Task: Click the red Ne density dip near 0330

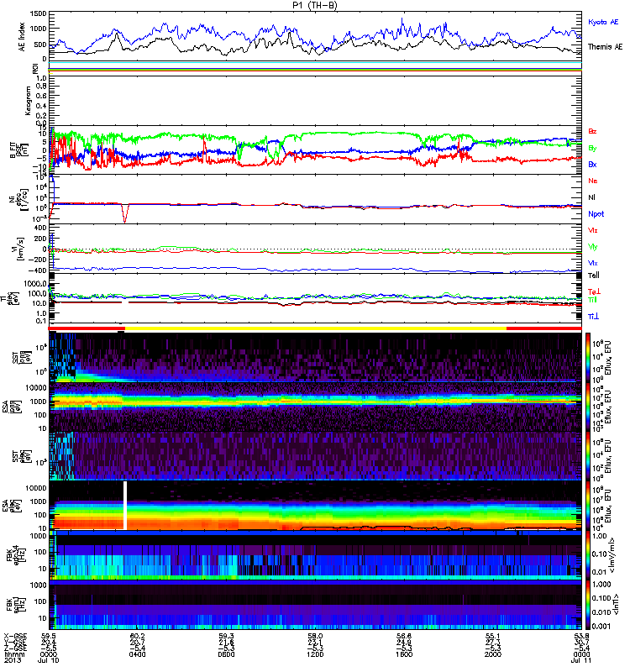Action: tap(124, 214)
